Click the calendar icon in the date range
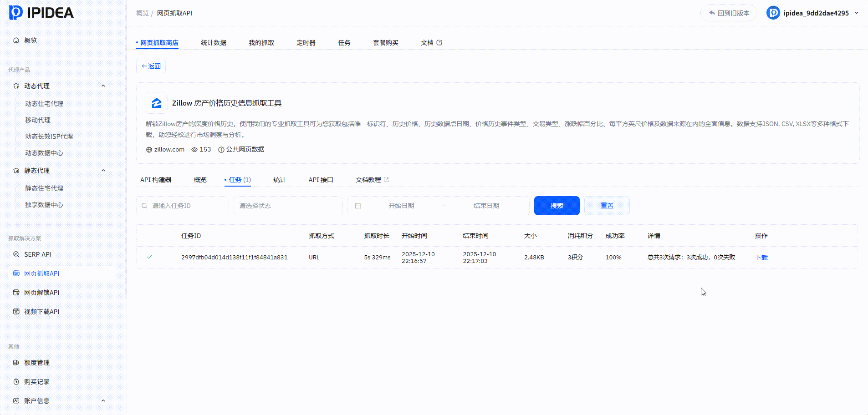The width and height of the screenshot is (868, 415). [x=358, y=206]
